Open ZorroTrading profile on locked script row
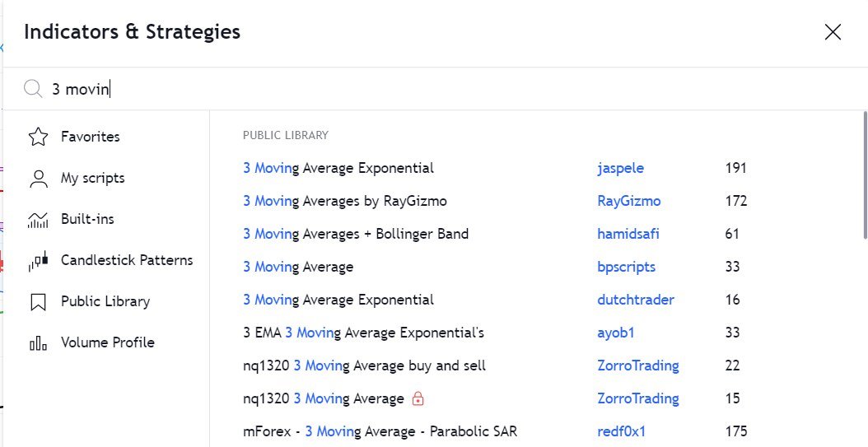 (x=638, y=399)
